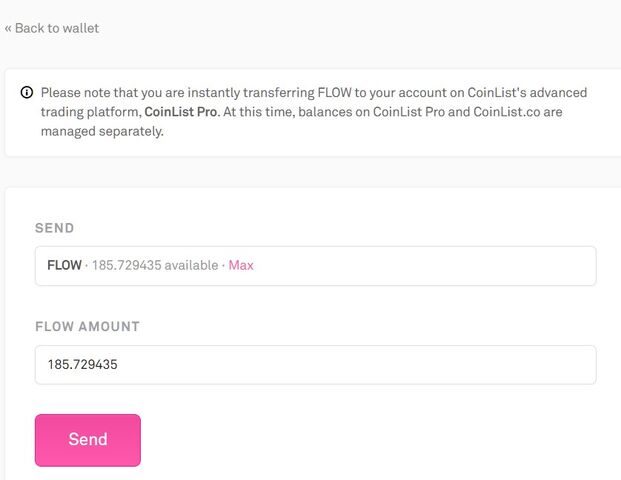The height and width of the screenshot is (480, 621).
Task: Click the SEND section label
Action: tap(55, 228)
